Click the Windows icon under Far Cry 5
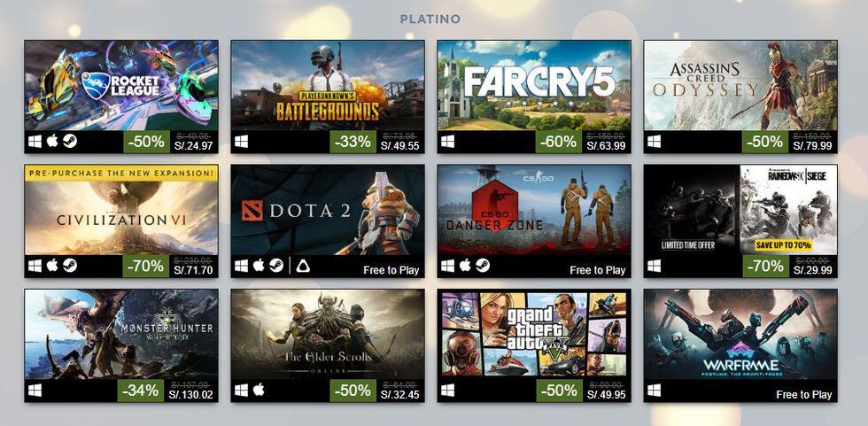Viewport: 868px width, 426px height. [x=448, y=142]
